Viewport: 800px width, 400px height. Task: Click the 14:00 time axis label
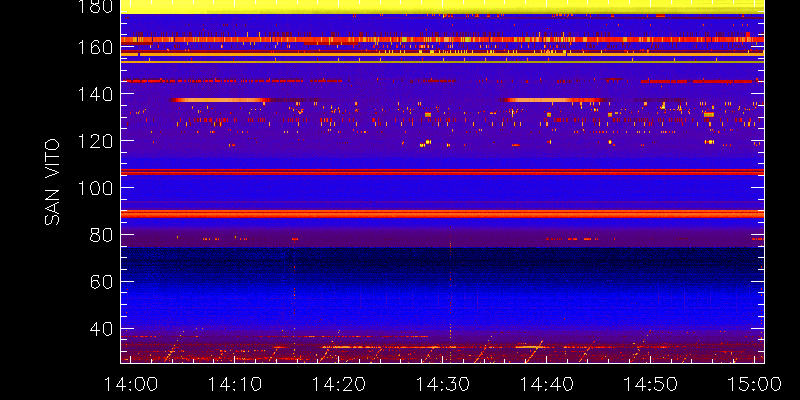130,384
